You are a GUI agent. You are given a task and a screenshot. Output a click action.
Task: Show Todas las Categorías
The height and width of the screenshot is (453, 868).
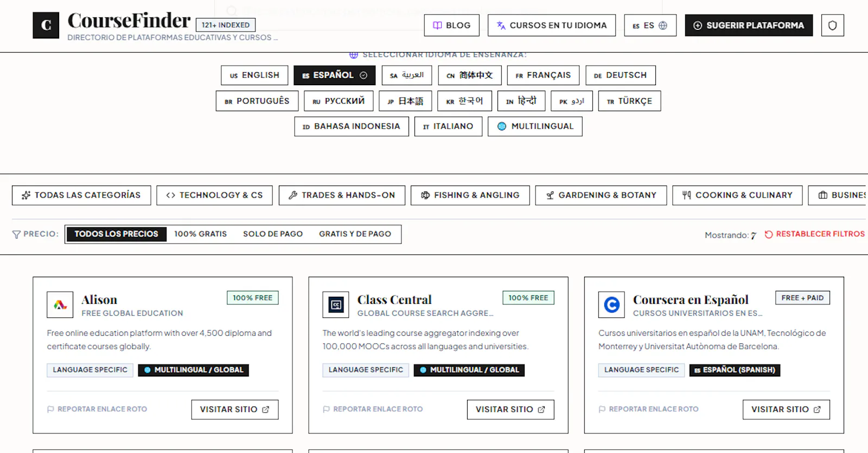tap(81, 195)
